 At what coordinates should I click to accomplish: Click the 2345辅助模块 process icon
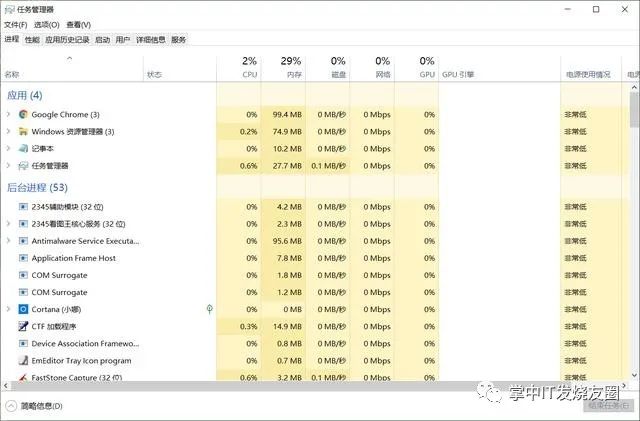[23, 207]
